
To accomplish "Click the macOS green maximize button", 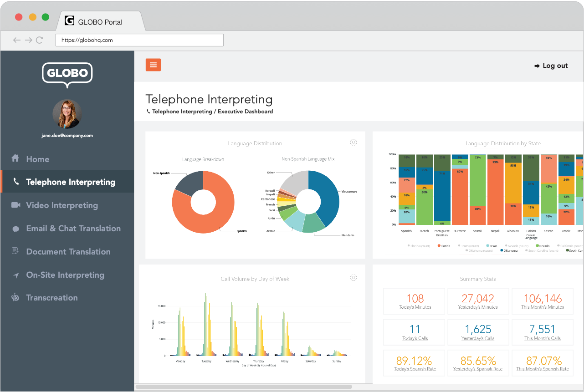I will [46, 17].
